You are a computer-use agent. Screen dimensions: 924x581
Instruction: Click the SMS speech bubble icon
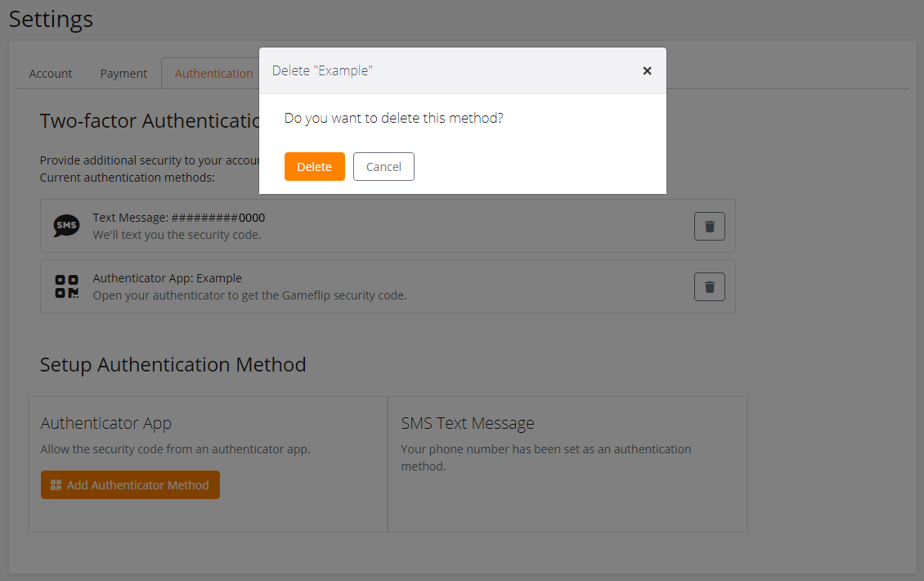click(66, 226)
